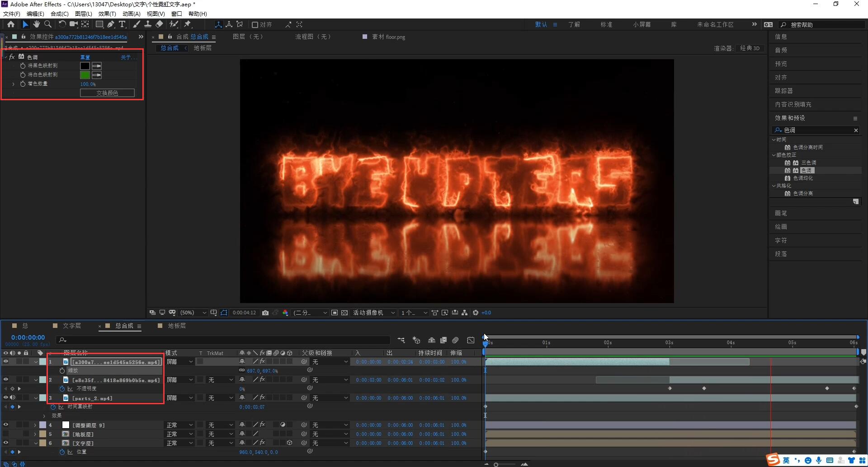Take a viewer snapshot with camera icon
The image size is (868, 467).
coord(265,313)
